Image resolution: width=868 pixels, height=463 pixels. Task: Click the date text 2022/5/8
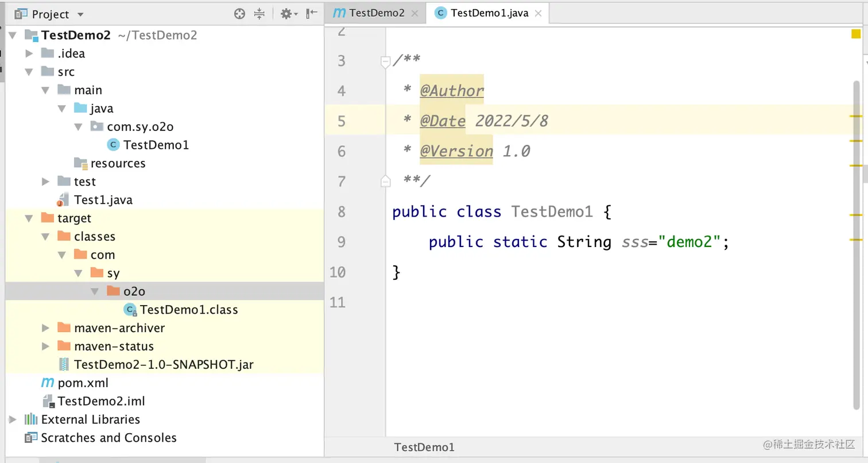coord(511,121)
